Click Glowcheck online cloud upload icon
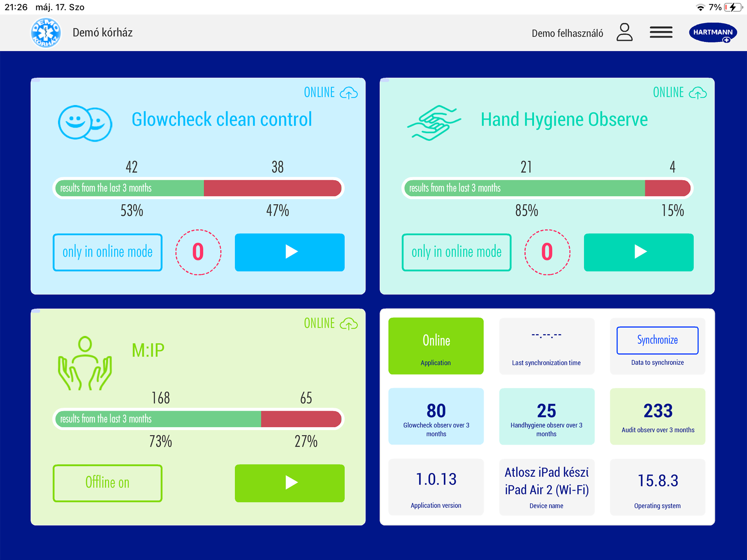The height and width of the screenshot is (560, 747). click(349, 92)
